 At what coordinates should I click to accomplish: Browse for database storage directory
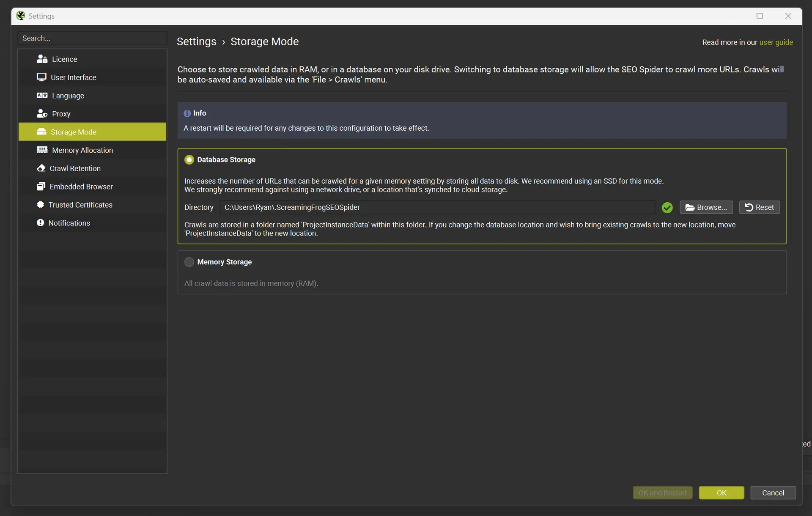[x=706, y=208]
